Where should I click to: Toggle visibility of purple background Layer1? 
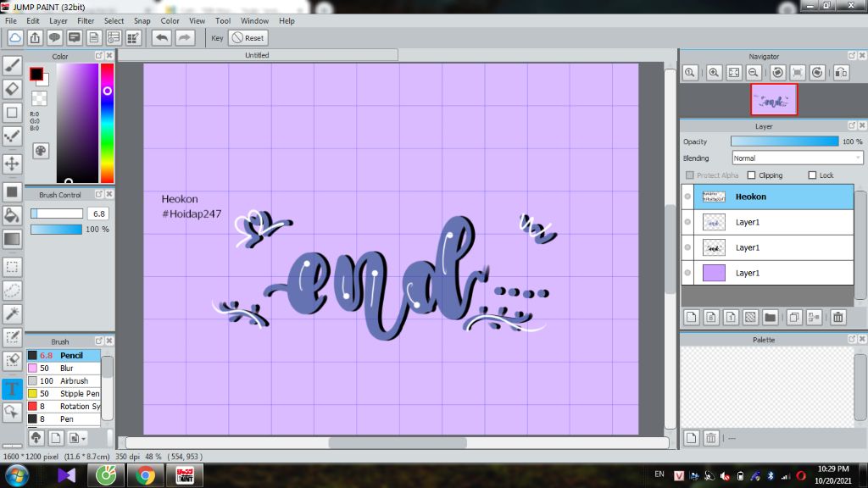[687, 273]
